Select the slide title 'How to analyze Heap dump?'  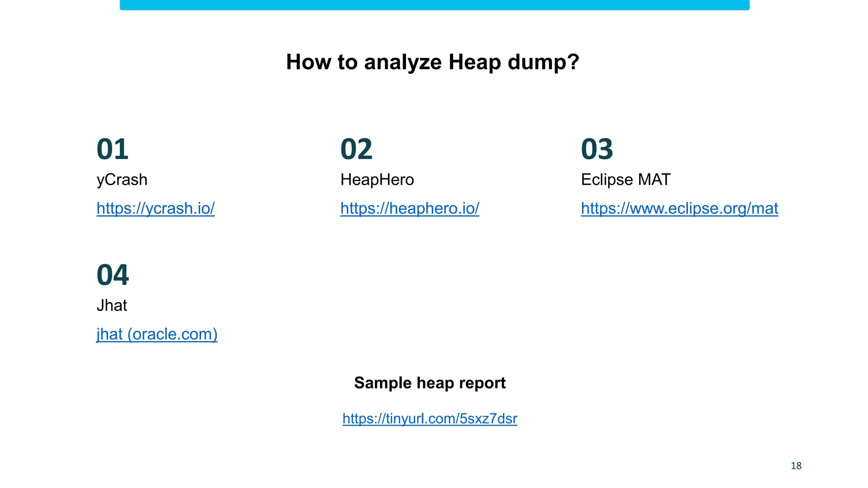(x=433, y=62)
